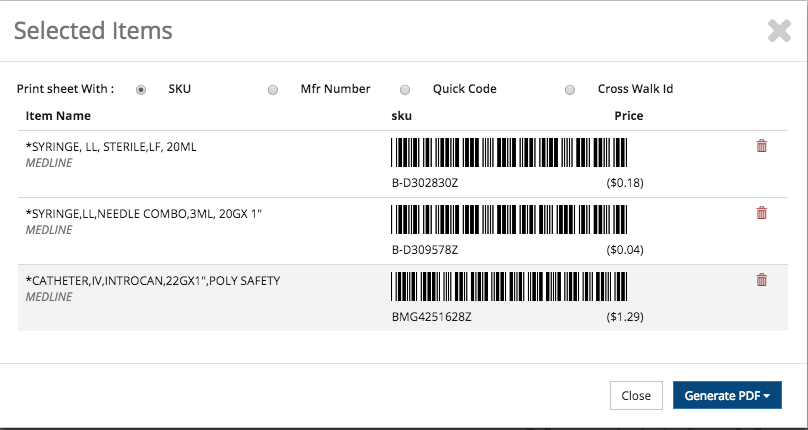
Task: Click the barcode for B-D302830Z
Action: pos(509,153)
